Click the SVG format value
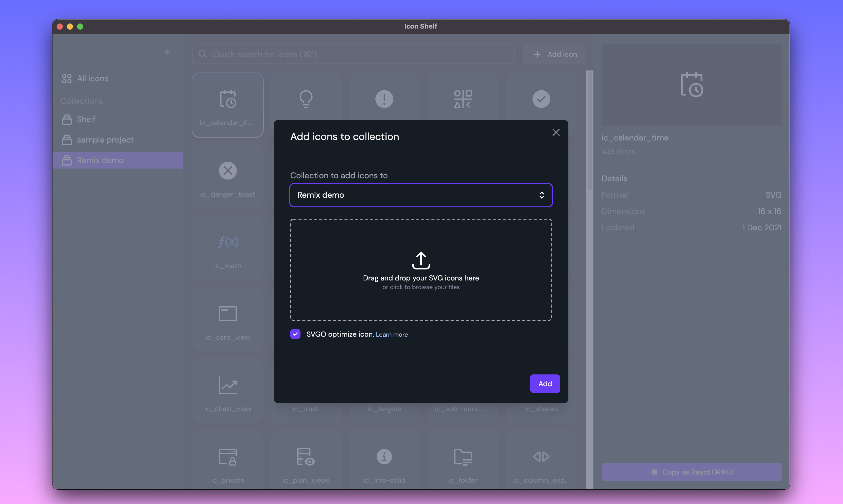The width and height of the screenshot is (843, 504). coord(773,195)
